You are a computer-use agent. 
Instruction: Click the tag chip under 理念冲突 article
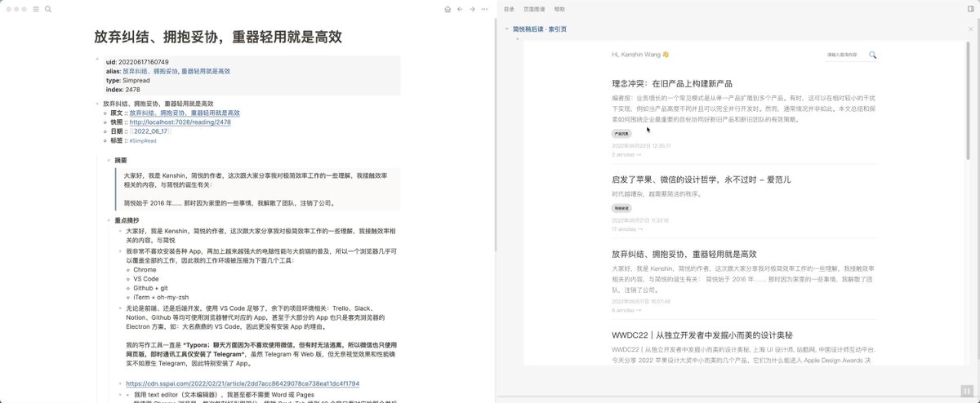[621, 132]
